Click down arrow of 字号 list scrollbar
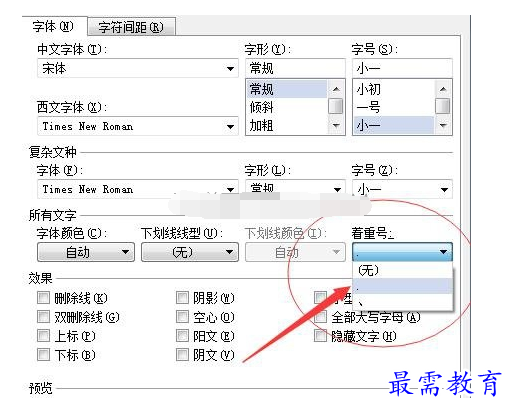Viewport: 510px width, 415px height. [x=443, y=125]
